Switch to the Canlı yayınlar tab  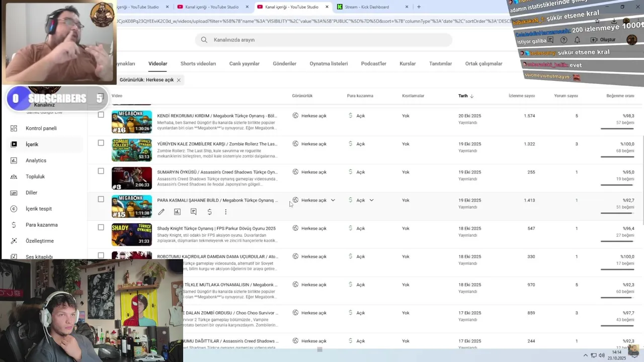click(245, 64)
